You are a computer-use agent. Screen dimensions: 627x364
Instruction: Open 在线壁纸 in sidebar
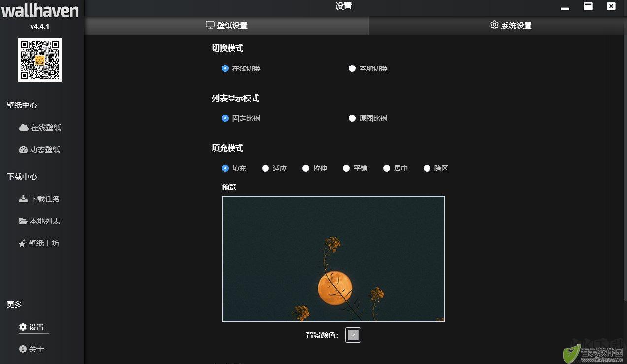(40, 128)
